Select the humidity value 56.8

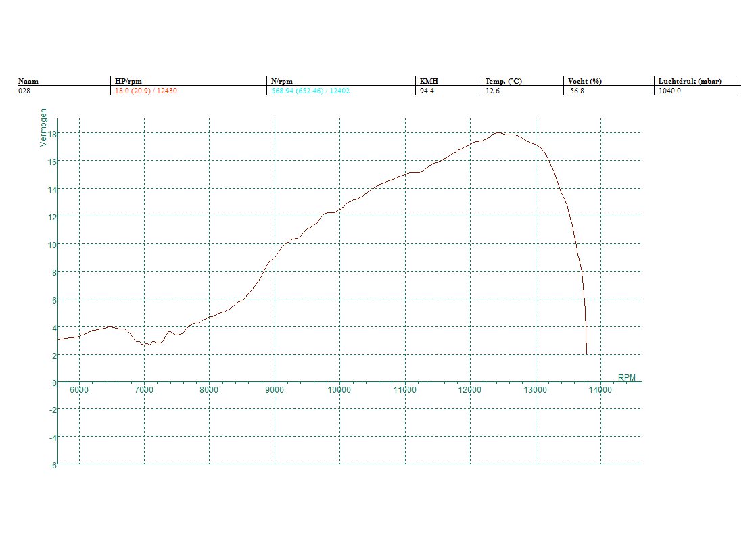577,91
